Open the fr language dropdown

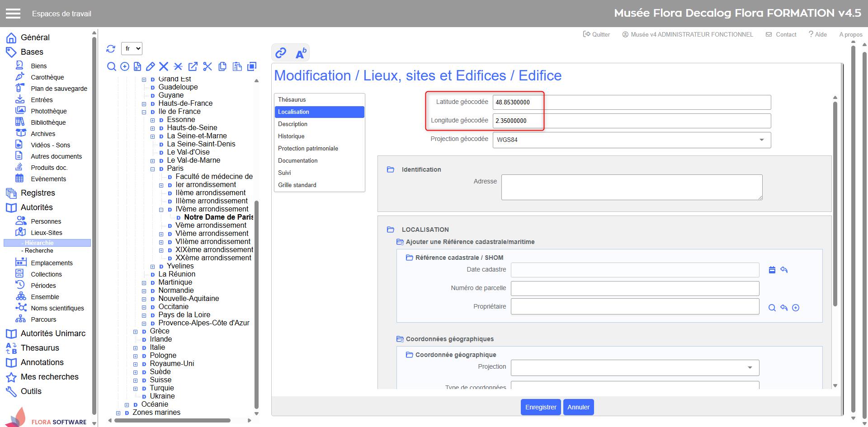click(132, 49)
